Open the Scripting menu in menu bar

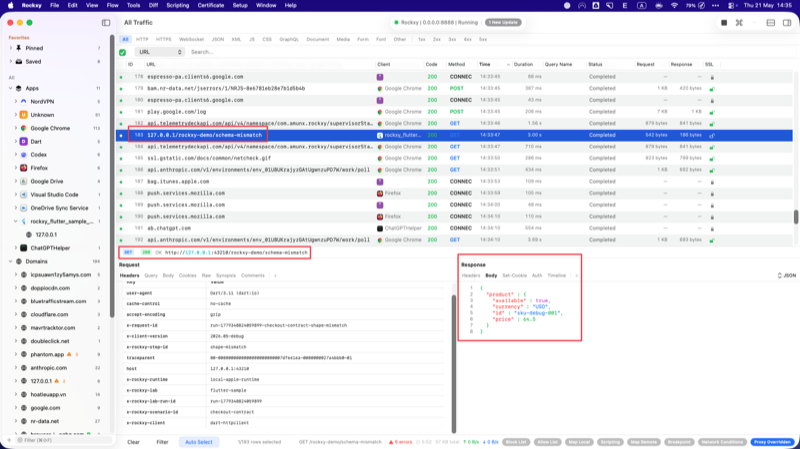178,5
